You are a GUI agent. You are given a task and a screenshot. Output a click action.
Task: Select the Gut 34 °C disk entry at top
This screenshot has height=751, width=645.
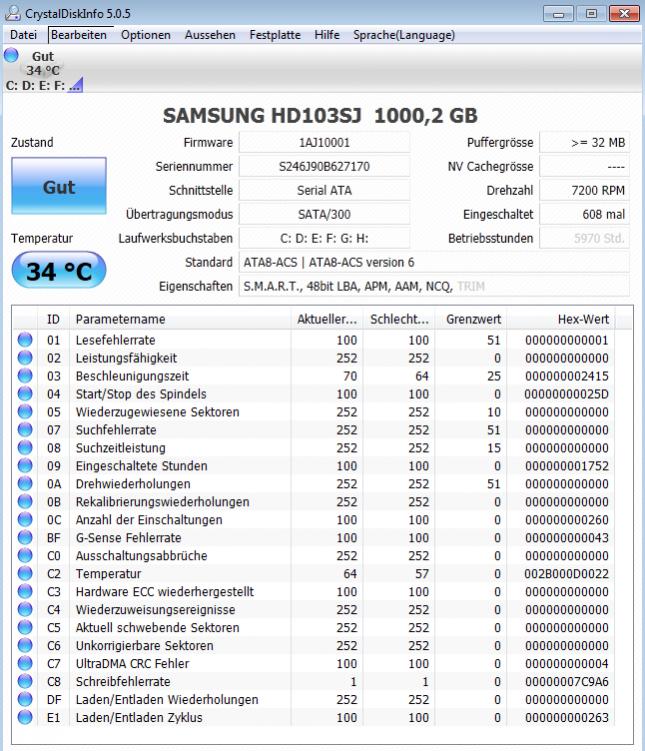coord(44,70)
